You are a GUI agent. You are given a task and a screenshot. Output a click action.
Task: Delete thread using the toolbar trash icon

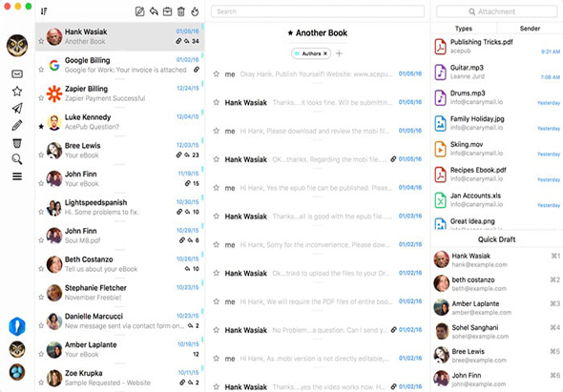click(181, 11)
